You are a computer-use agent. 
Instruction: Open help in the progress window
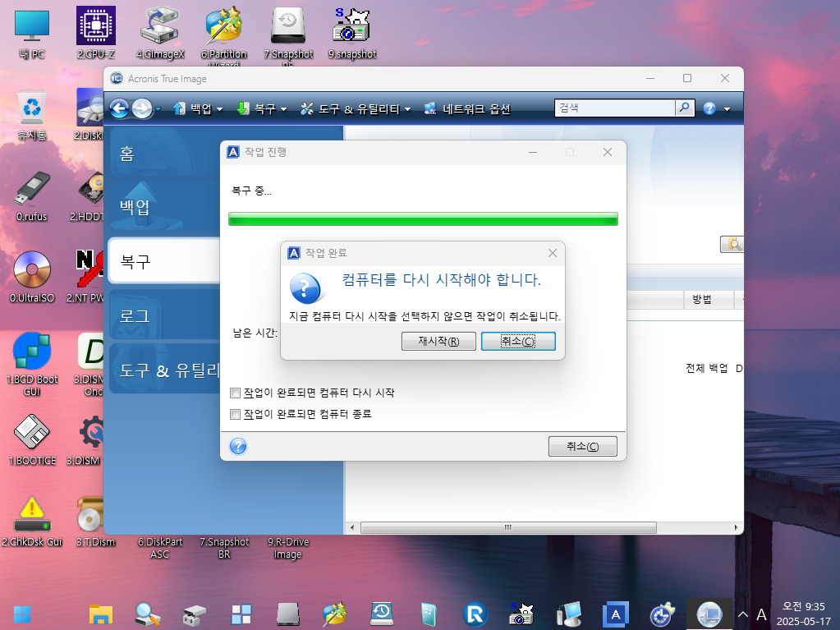coord(238,446)
